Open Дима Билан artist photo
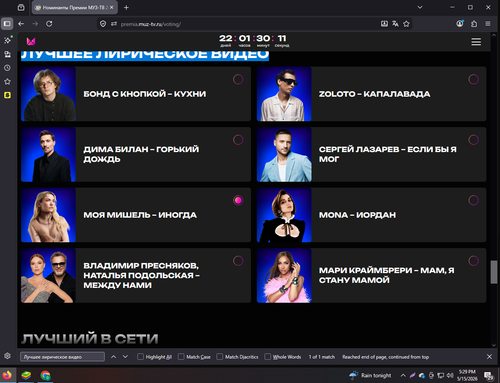The image size is (500, 383). coord(48,154)
